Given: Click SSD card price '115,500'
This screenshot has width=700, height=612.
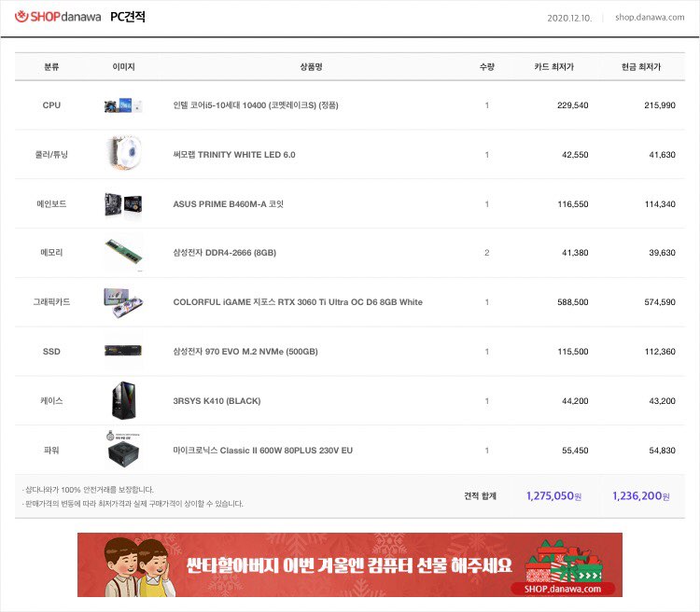Looking at the screenshot, I should pos(573,352).
